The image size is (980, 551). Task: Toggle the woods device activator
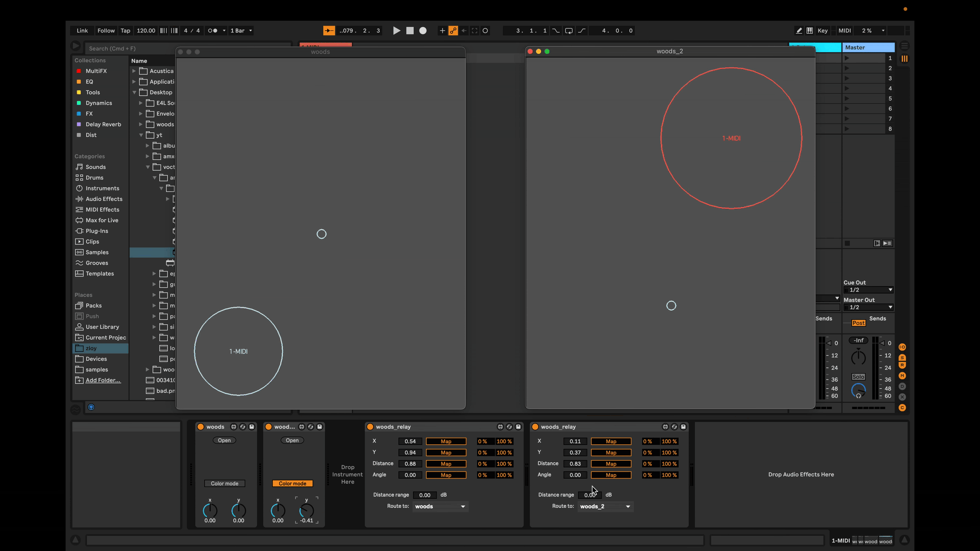[201, 427]
